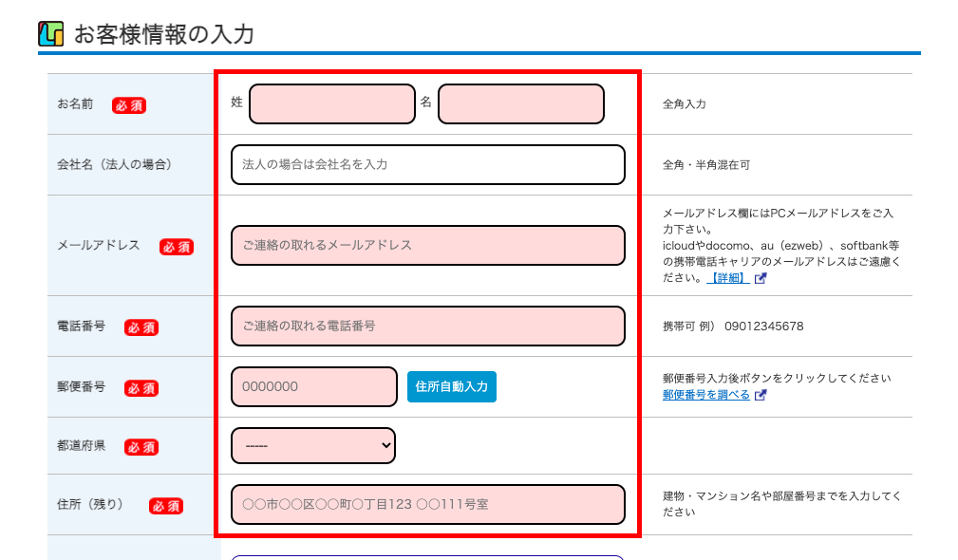Follow the 郵便番号を調べる link
The height and width of the screenshot is (560, 958).
coord(705,395)
